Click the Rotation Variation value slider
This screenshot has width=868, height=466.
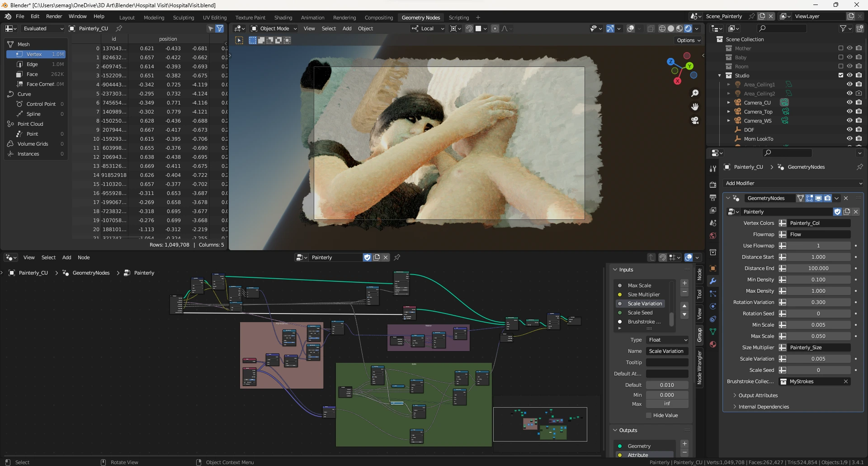[x=818, y=302]
